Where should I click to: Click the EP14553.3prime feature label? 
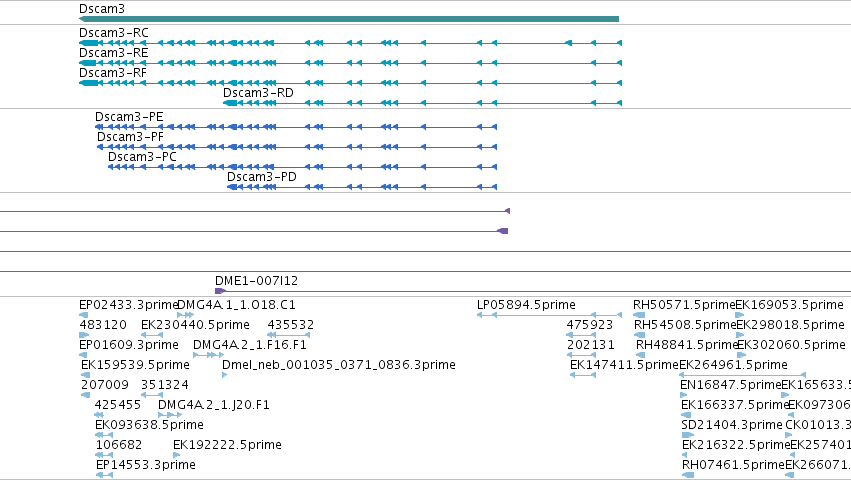pos(145,465)
